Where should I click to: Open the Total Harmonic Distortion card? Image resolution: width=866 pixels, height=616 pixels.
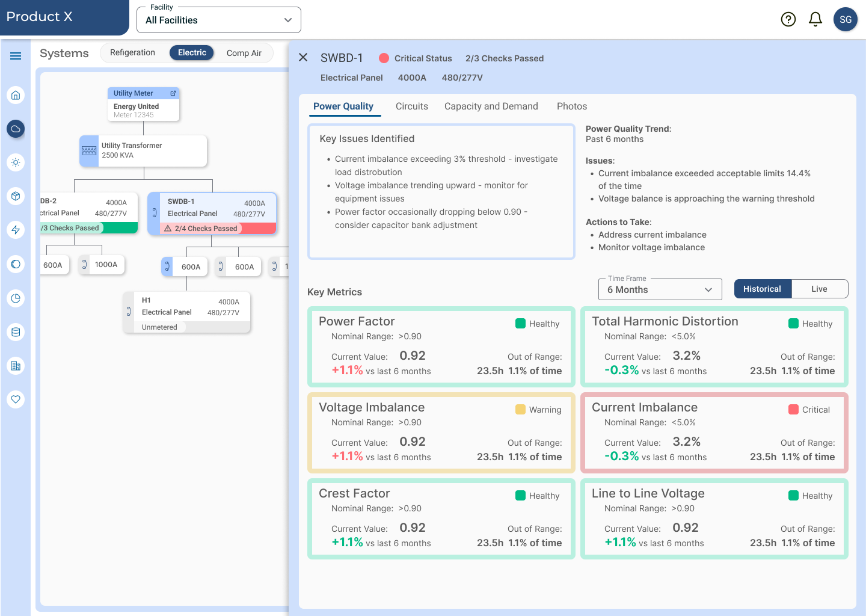click(x=714, y=347)
